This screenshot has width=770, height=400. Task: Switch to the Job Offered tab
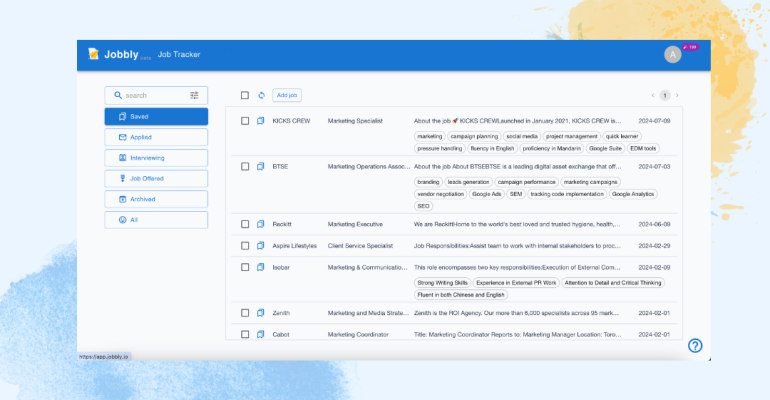pos(156,178)
